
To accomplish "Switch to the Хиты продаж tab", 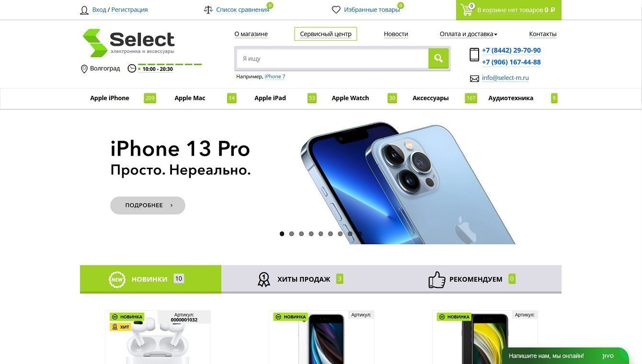I will pyautogui.click(x=300, y=279).
